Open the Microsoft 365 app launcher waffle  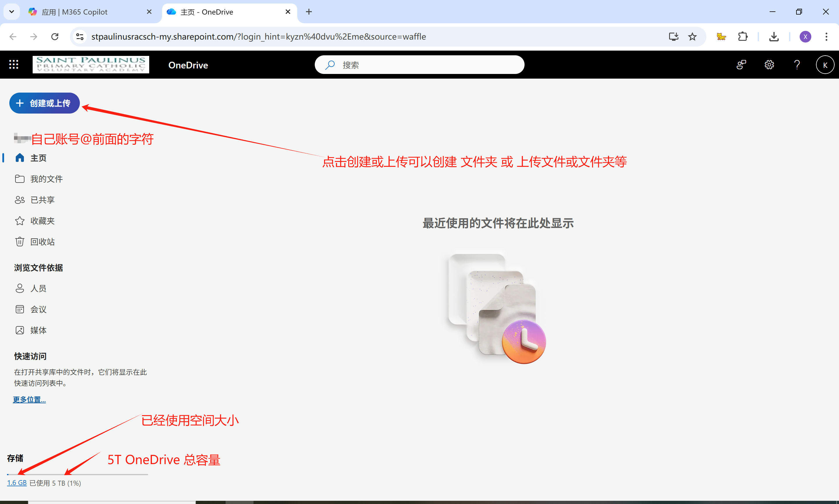pos(14,65)
